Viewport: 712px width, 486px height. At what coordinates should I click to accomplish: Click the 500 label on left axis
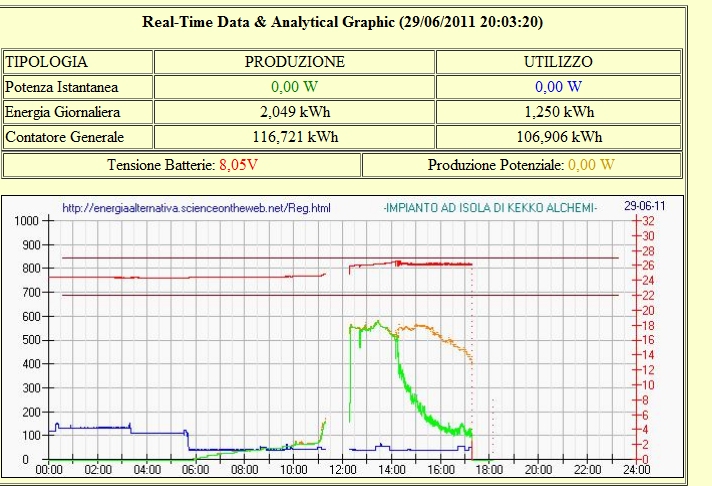click(31, 340)
